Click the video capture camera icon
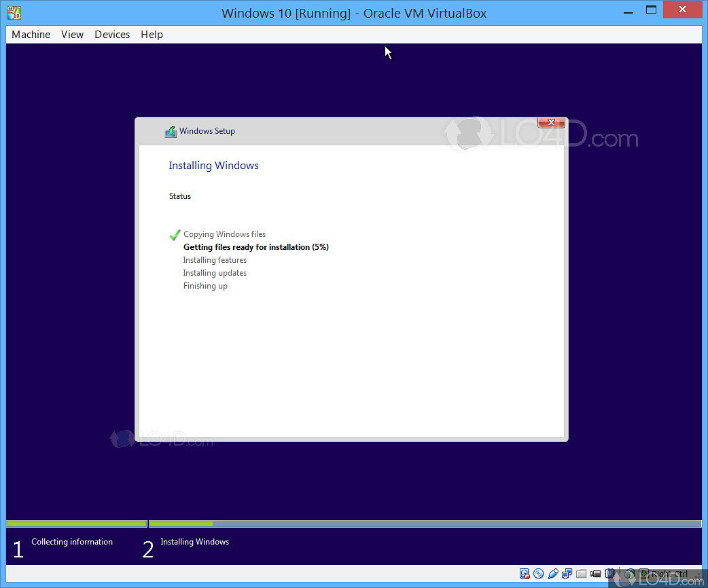This screenshot has height=588, width=708. pyautogui.click(x=596, y=574)
